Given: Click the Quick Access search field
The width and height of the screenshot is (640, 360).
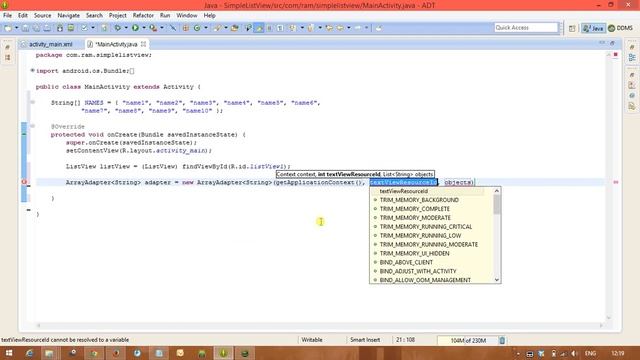Looking at the screenshot, I should click(526, 27).
